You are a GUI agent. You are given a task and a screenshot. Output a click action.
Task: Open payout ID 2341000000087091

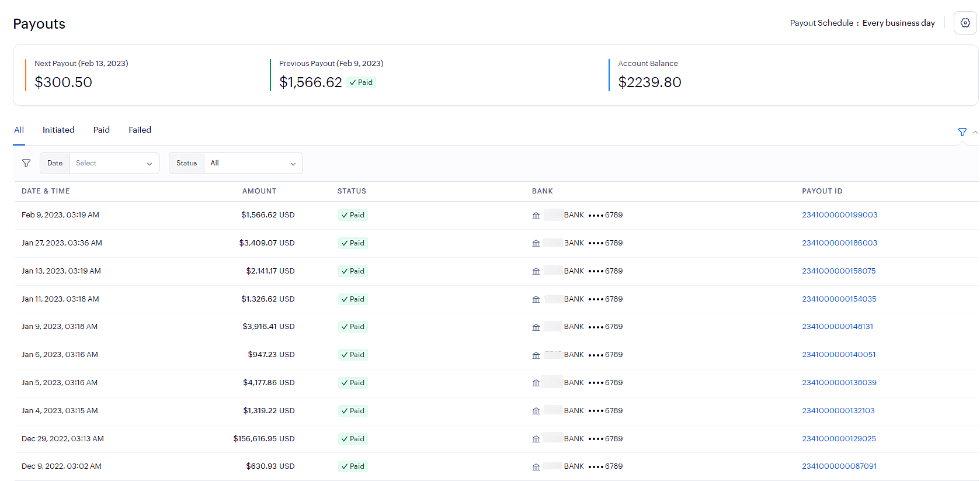(x=839, y=466)
